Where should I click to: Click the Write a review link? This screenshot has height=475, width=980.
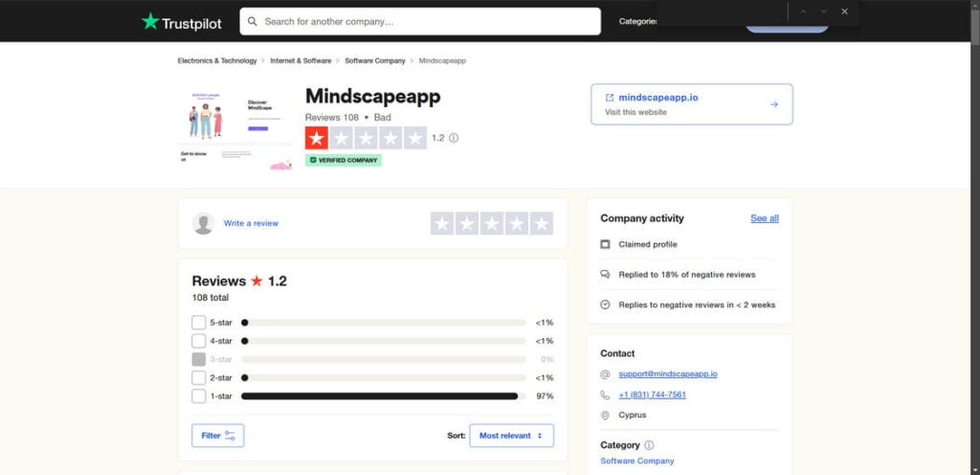(252, 223)
